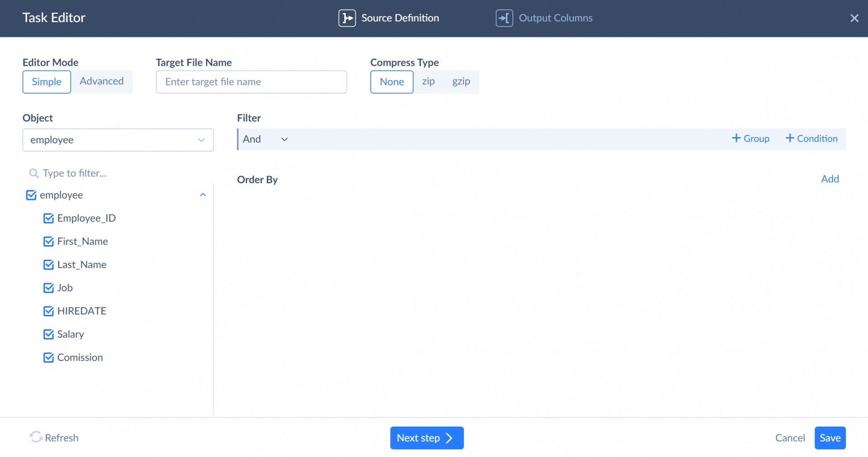Click the plus icon next to Group
Viewport: 868px width, 457px height.
pyautogui.click(x=736, y=138)
